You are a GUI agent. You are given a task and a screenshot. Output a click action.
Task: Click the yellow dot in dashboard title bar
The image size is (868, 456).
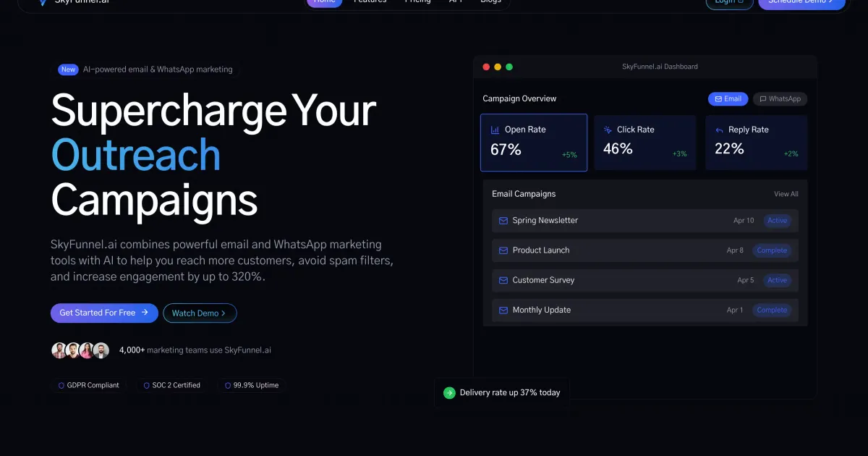tap(498, 67)
